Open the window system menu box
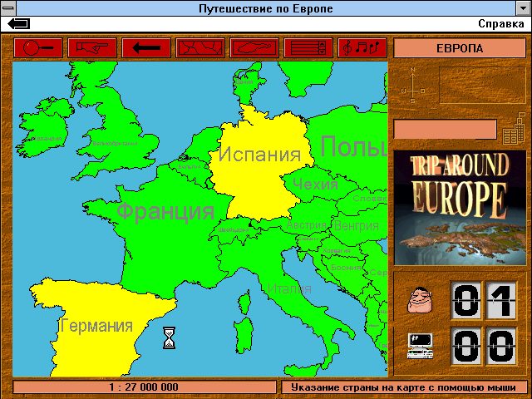The height and width of the screenshot is (399, 532). click(8, 8)
